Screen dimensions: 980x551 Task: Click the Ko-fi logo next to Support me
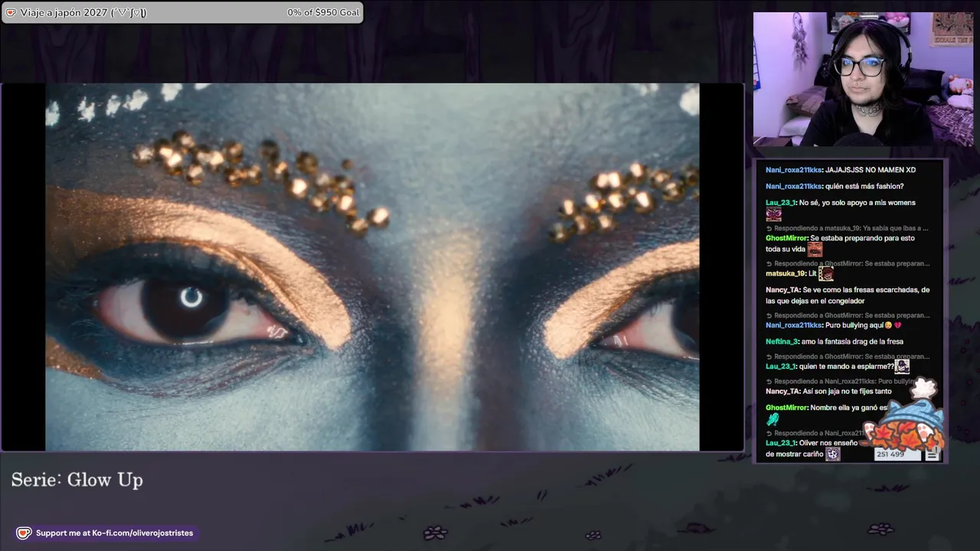pyautogui.click(x=24, y=533)
